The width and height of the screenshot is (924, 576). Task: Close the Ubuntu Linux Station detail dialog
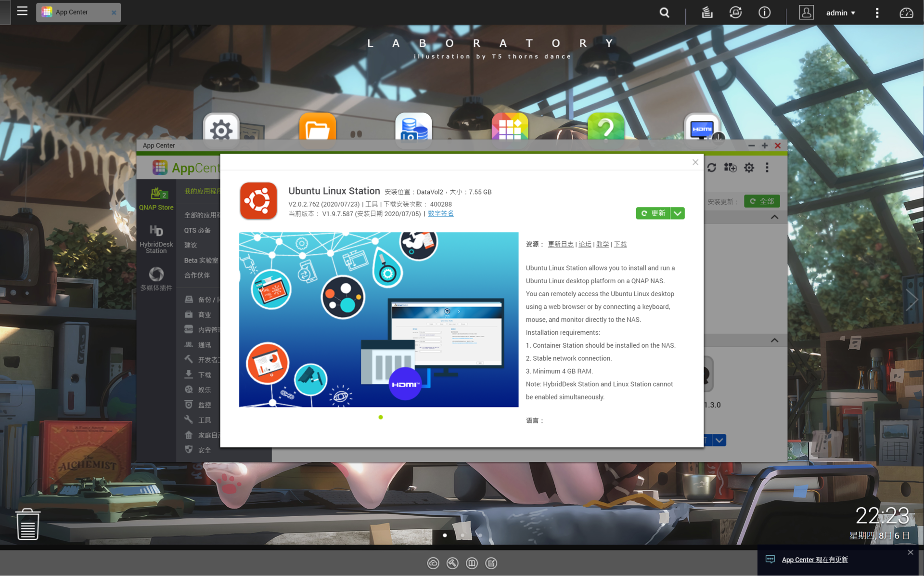point(695,162)
